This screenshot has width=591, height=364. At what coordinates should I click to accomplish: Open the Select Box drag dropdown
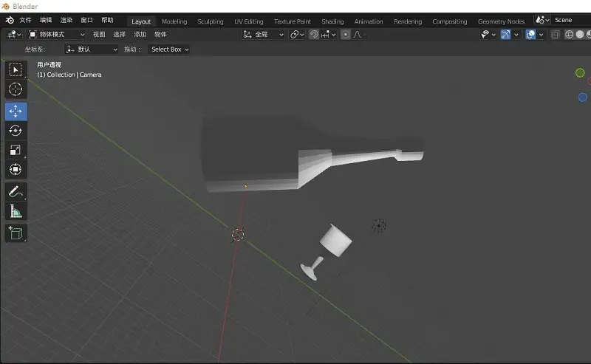[x=169, y=49]
